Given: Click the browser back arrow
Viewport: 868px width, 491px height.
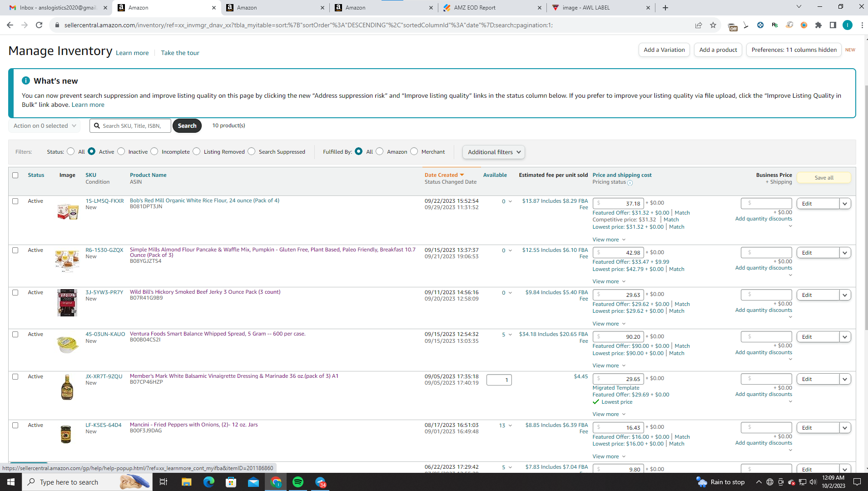Looking at the screenshot, I should [10, 25].
